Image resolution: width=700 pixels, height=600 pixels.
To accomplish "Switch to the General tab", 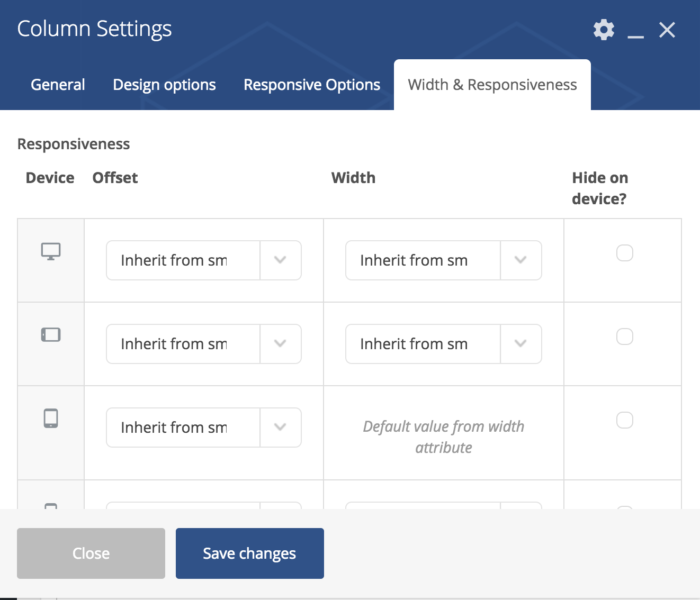I will coord(58,85).
